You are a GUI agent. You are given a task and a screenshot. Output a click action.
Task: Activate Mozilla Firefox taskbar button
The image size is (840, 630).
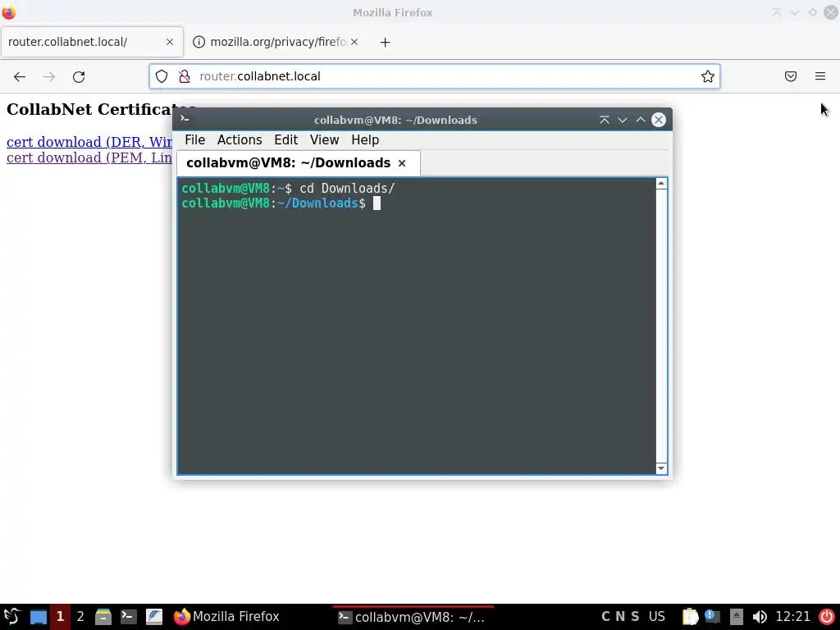[227, 617]
